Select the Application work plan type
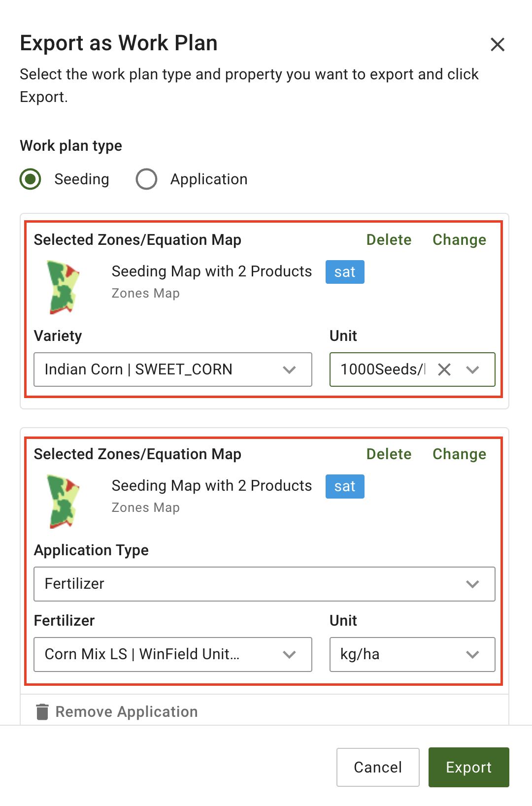The width and height of the screenshot is (532, 806). (147, 179)
